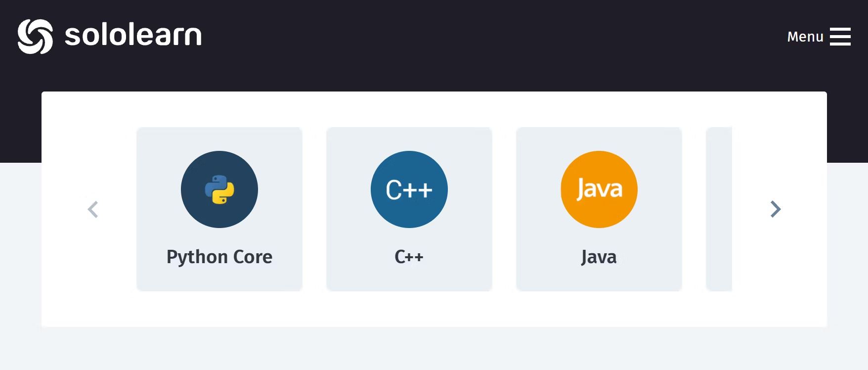Go to previous courses with left chevron
This screenshot has width=868, height=370.
click(93, 209)
